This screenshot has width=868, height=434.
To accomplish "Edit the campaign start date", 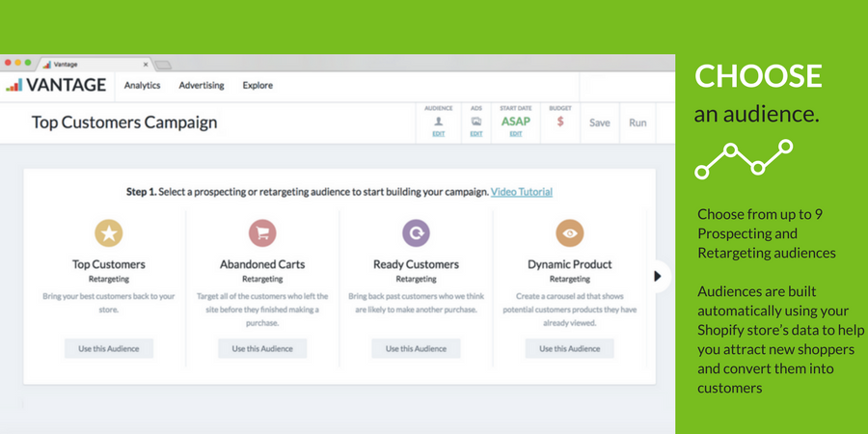I will (x=515, y=134).
